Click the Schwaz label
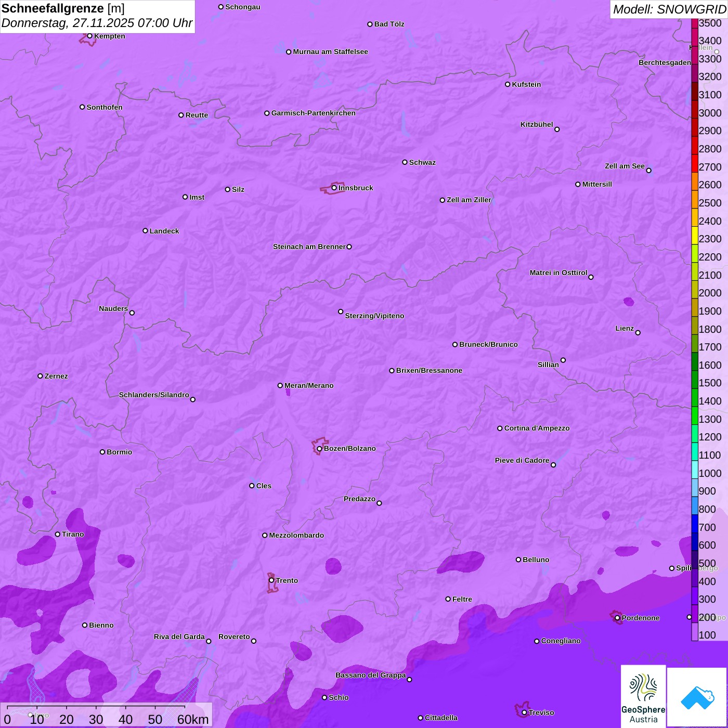This screenshot has height=728, width=728. point(422,162)
